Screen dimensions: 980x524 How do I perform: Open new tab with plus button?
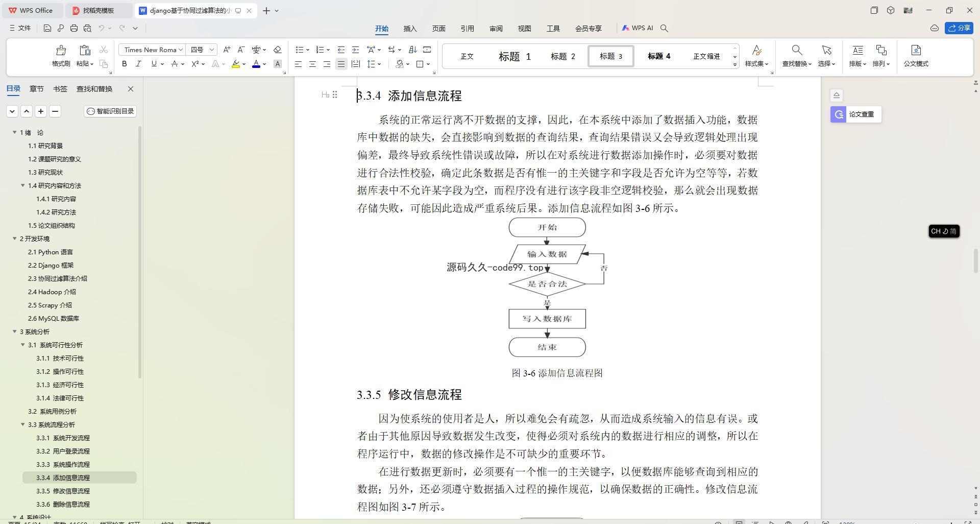(266, 10)
